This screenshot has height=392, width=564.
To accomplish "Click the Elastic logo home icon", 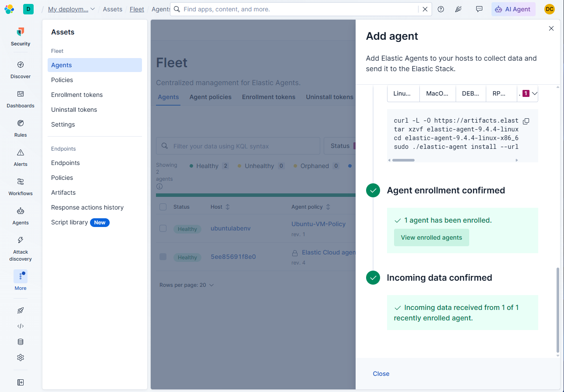I will 9,9.
